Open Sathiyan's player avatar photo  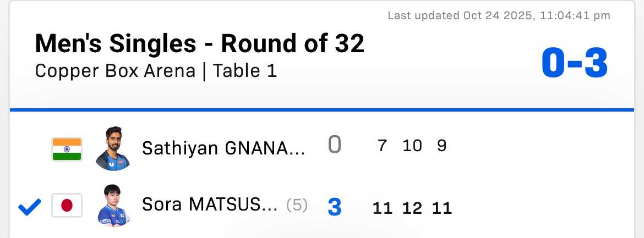[113, 148]
